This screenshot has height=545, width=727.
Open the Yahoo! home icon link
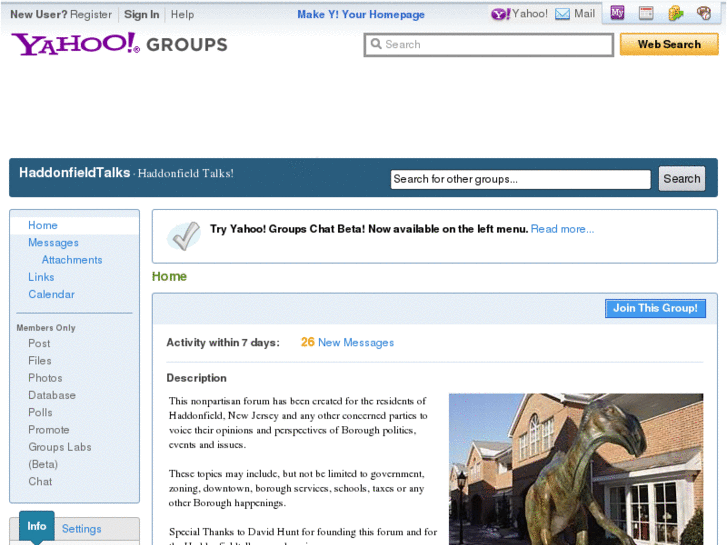pos(501,14)
